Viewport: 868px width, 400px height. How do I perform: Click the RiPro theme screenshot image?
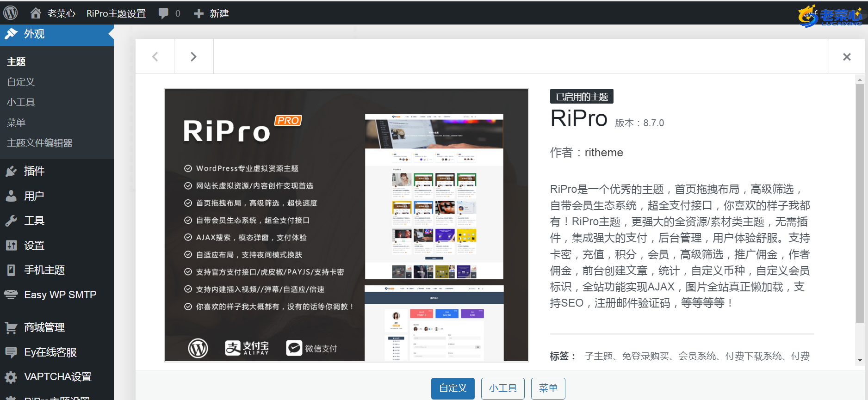[347, 225]
